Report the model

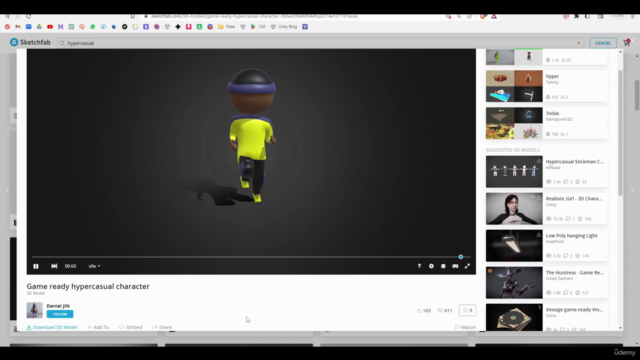pyautogui.click(x=465, y=327)
